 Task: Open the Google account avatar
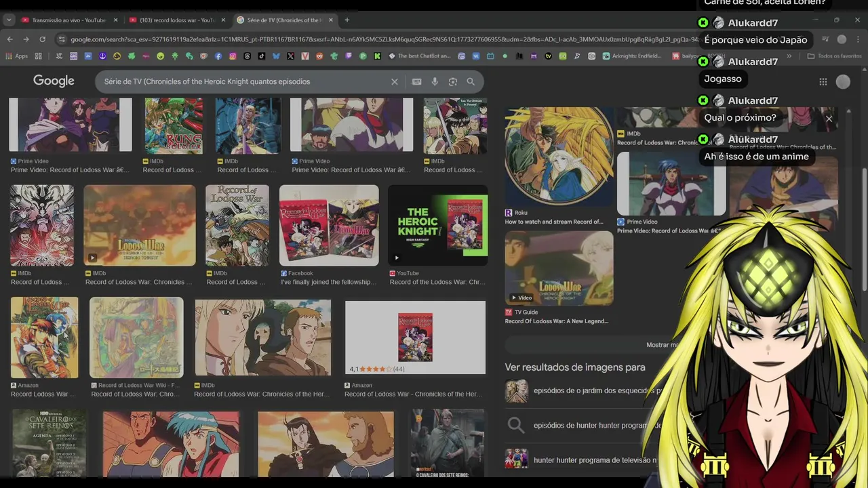[843, 81]
